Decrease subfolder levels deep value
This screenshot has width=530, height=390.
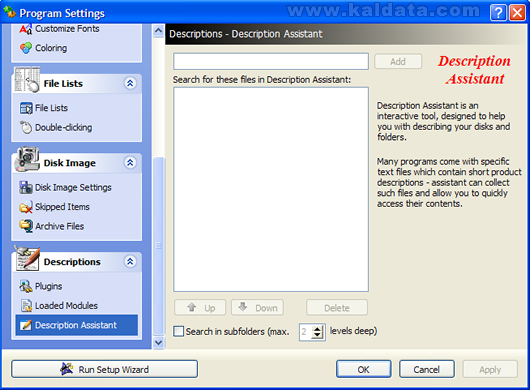click(x=317, y=335)
